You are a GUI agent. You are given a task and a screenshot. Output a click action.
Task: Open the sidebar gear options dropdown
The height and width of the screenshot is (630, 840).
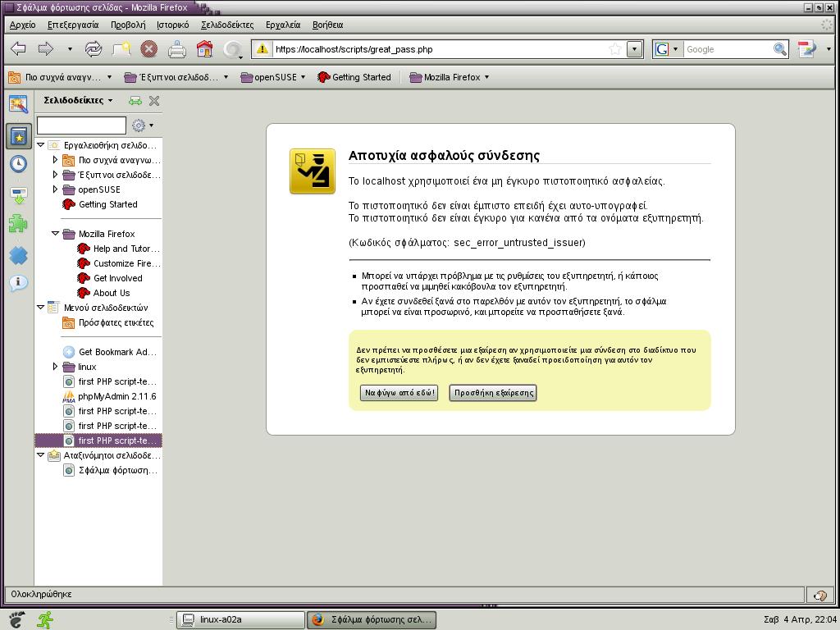coord(143,126)
